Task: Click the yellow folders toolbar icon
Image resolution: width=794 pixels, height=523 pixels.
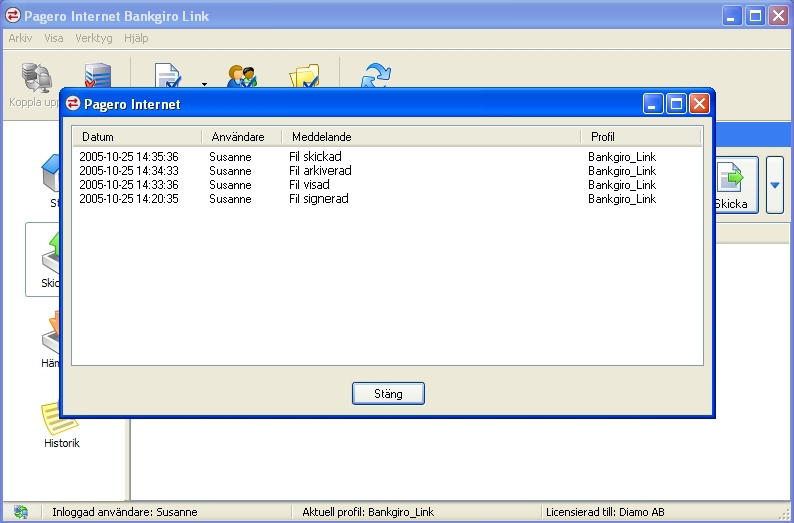Action: tap(304, 76)
